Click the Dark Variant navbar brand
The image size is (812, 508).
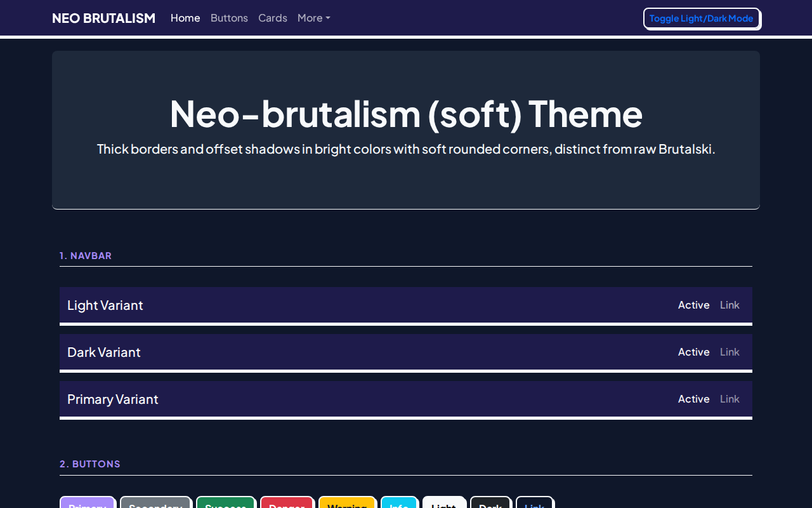(x=104, y=352)
